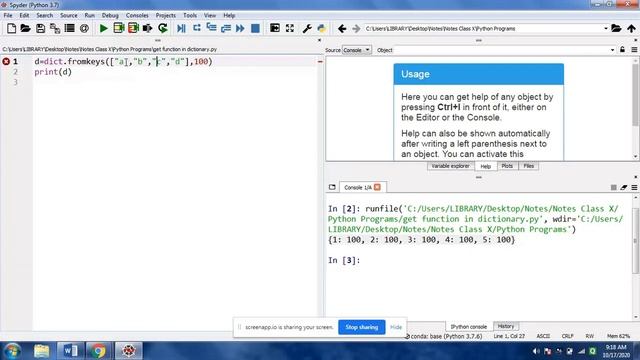Open Help pane options menu
This screenshot has width=640, height=360.
point(634,50)
